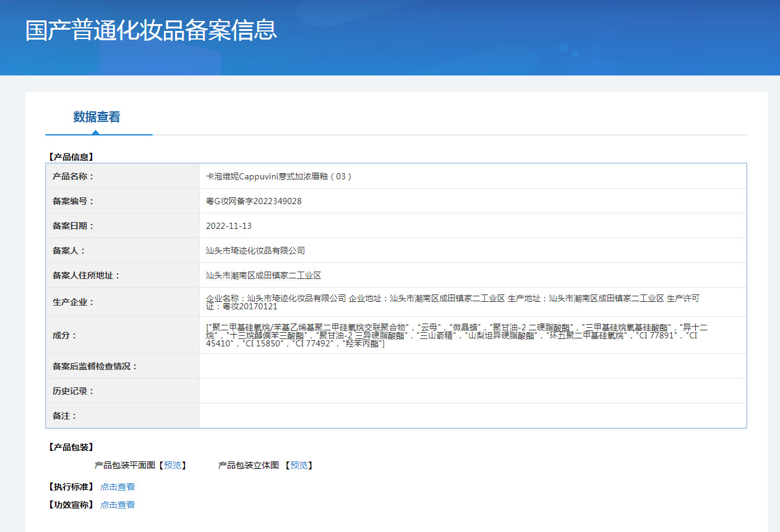Select the product name 卡泡维妮Cappuvini意式加浓唇釉（03）
Screen dimensions: 780x532
[279, 176]
